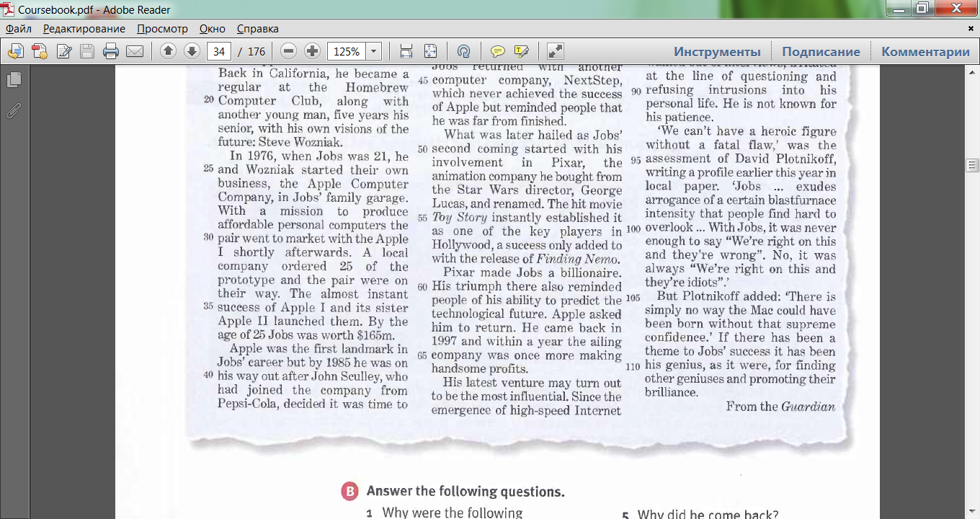Click 'Pepsi-Cola' in the first column
The width and height of the screenshot is (980, 519).
(248, 404)
